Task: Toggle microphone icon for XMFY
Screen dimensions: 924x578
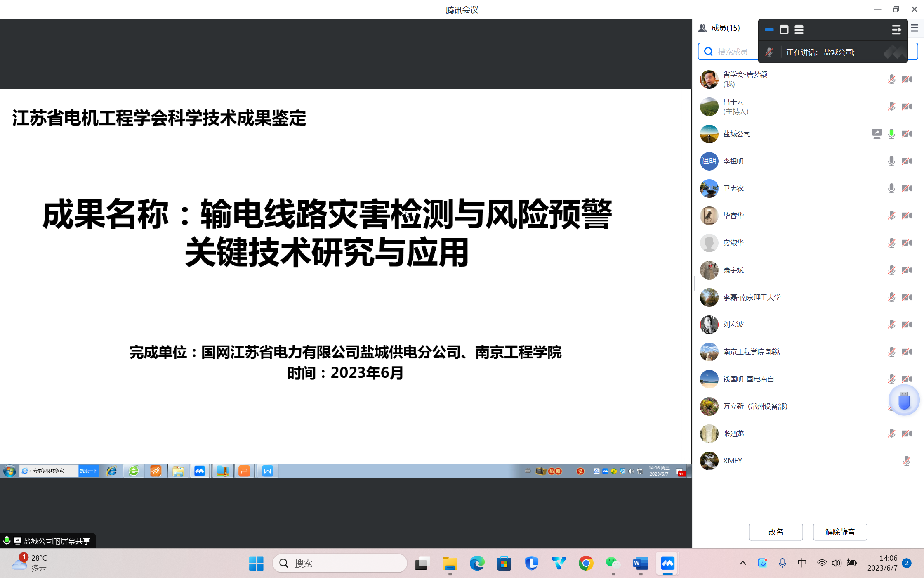Action: point(906,461)
